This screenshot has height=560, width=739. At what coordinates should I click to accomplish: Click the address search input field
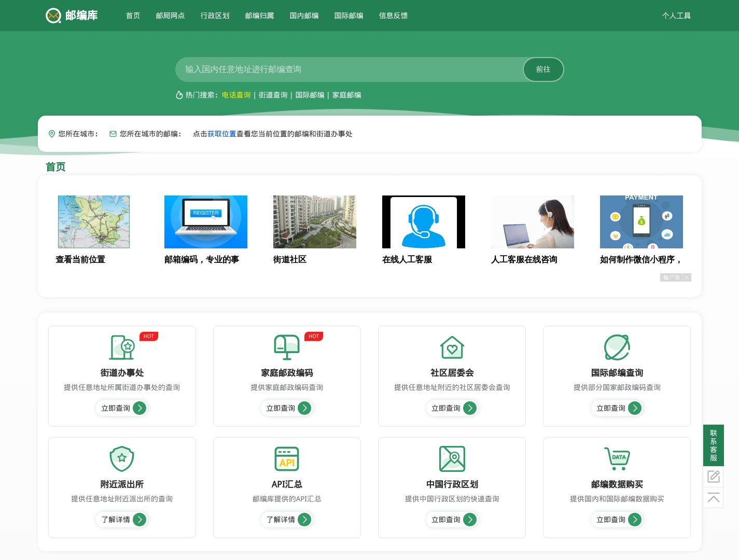tap(349, 69)
